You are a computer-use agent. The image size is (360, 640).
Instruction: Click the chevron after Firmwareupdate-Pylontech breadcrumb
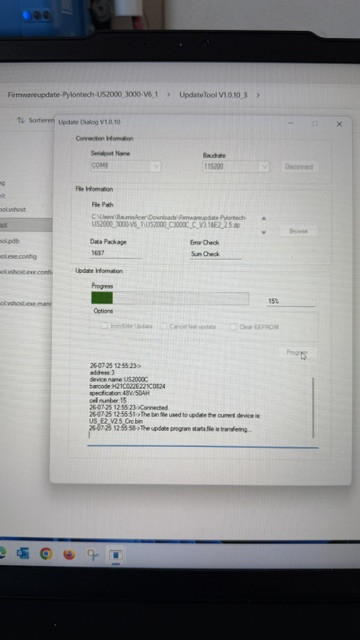click(169, 95)
